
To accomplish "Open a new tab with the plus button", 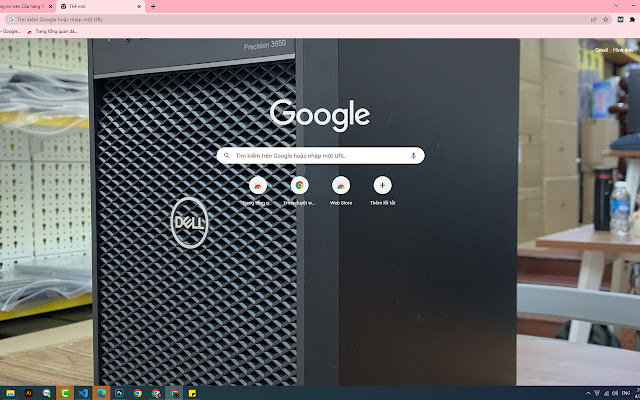I will pyautogui.click(x=153, y=7).
